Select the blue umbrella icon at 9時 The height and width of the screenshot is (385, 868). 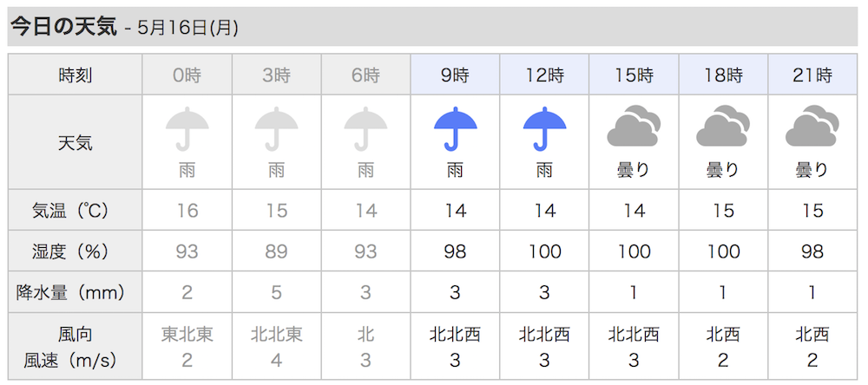pos(455,129)
